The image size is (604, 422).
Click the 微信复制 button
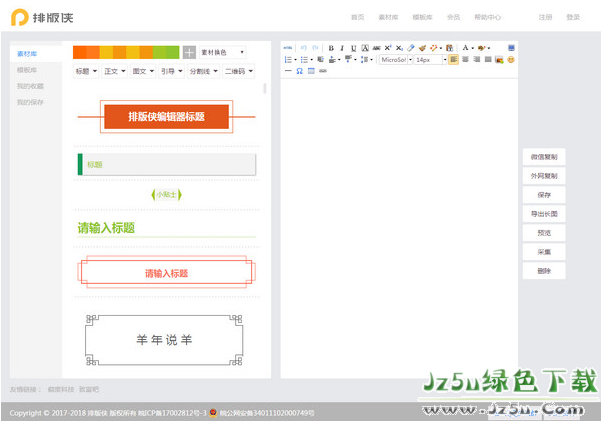pyautogui.click(x=544, y=157)
